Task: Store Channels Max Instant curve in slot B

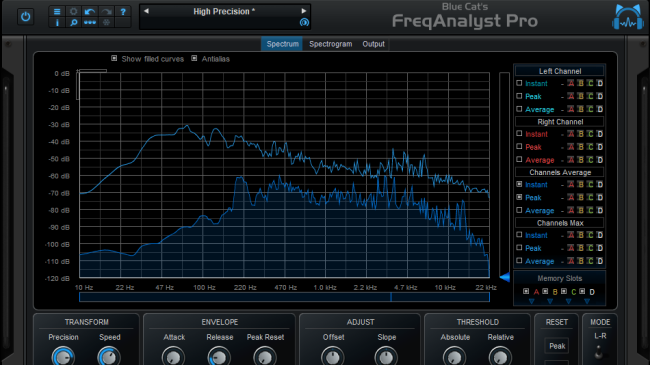Action: pyautogui.click(x=580, y=235)
